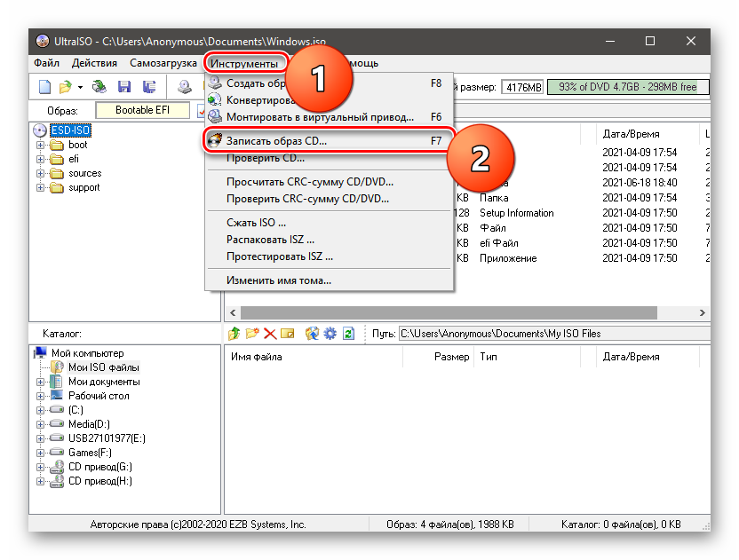
Task: Expand the Media(D:) drive node
Action: coord(41,424)
